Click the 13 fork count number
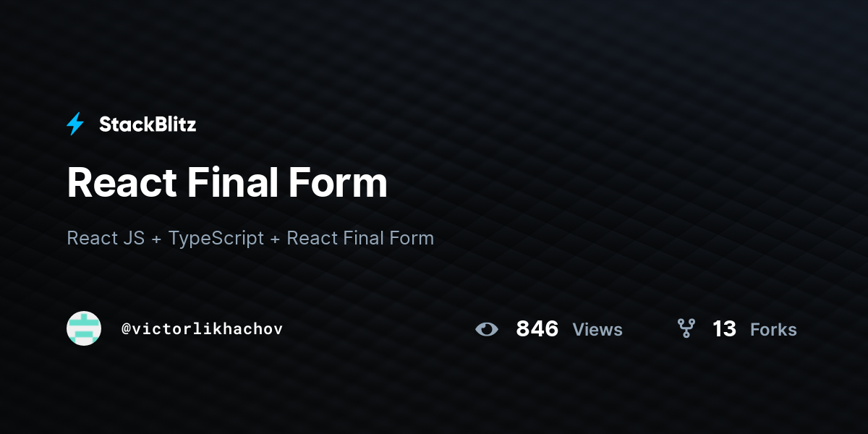This screenshot has width=868, height=434. click(x=724, y=329)
